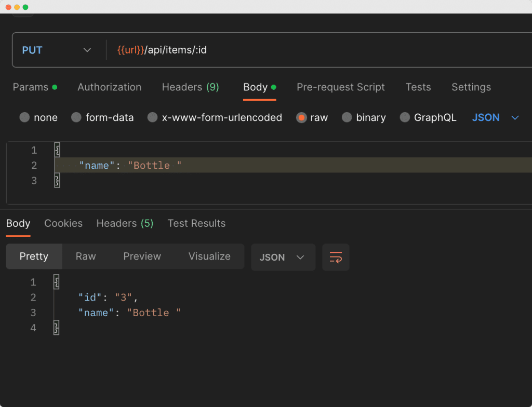Open the PUT HTTP method dropdown
This screenshot has height=407, width=532.
[57, 50]
